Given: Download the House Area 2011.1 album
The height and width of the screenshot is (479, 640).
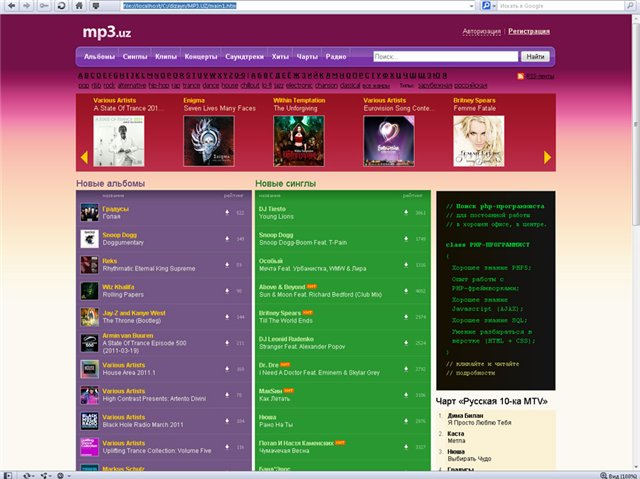Looking at the screenshot, I should tap(227, 369).
